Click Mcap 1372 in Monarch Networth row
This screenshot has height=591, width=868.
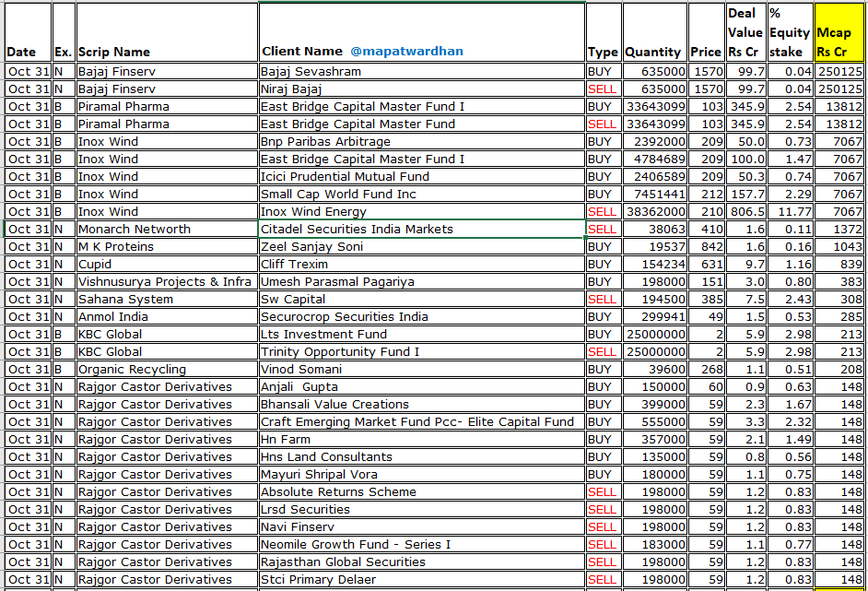[839, 230]
